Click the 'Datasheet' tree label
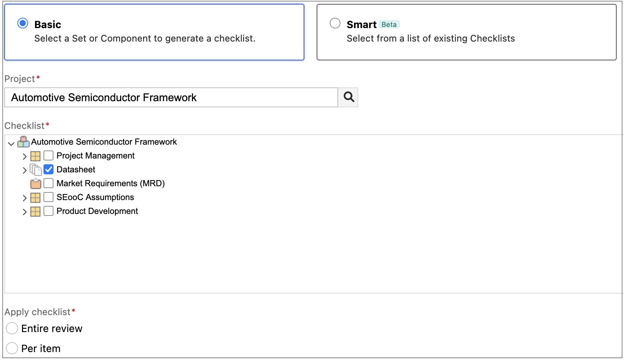 [76, 169]
